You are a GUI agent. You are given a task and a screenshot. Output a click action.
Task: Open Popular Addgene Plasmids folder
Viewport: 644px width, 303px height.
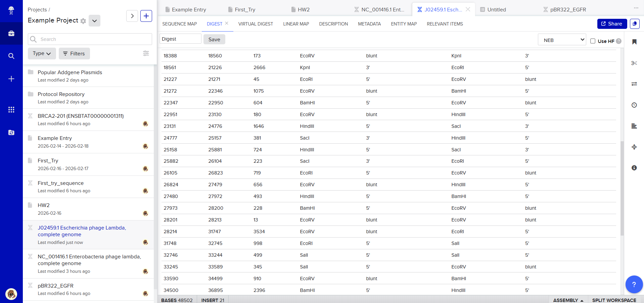[70, 72]
